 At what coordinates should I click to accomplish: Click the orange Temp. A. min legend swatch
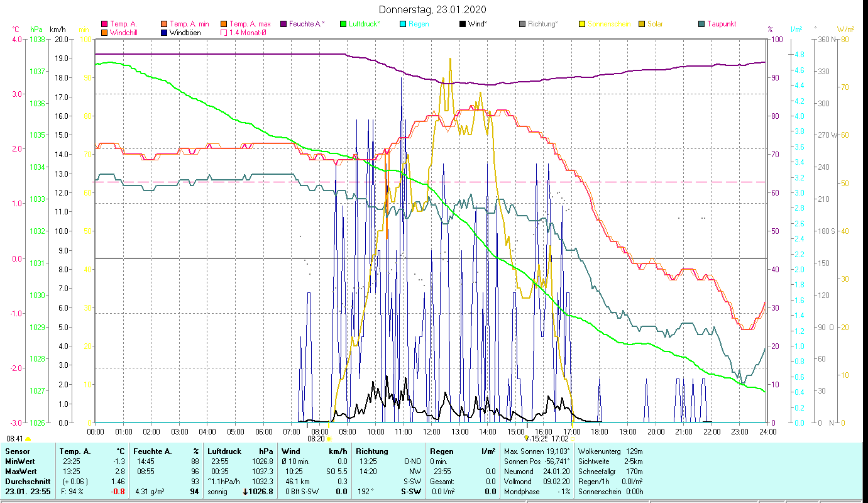[x=165, y=24]
